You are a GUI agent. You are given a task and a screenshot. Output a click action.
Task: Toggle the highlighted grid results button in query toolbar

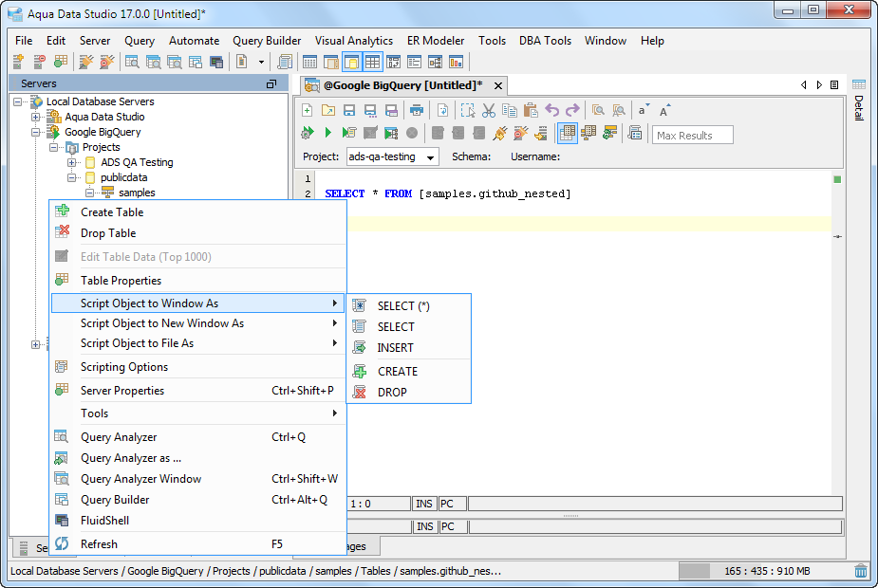(x=568, y=133)
